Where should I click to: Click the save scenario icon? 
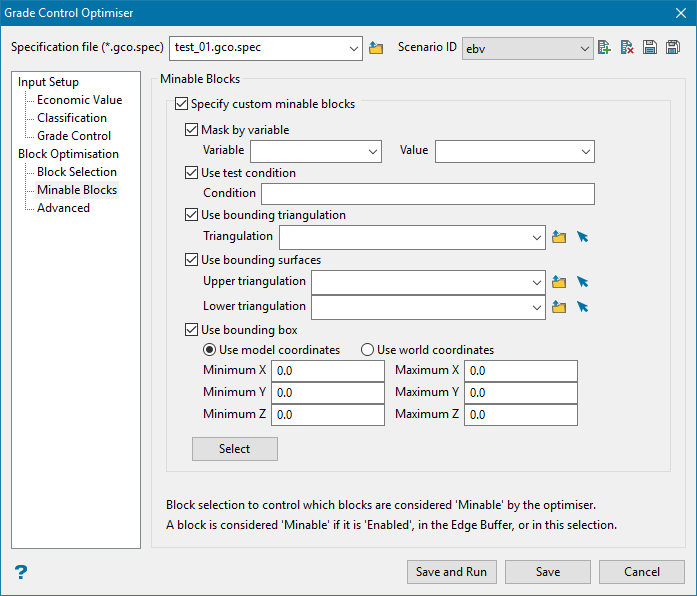(x=650, y=48)
